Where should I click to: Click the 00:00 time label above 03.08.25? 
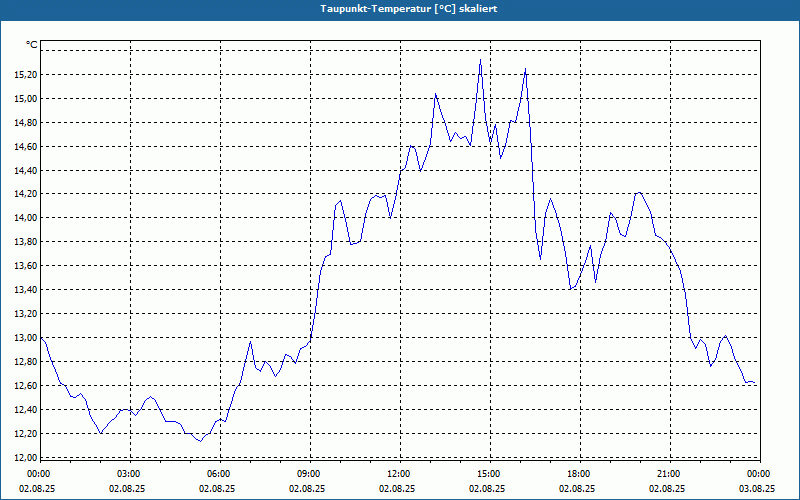[x=758, y=474]
